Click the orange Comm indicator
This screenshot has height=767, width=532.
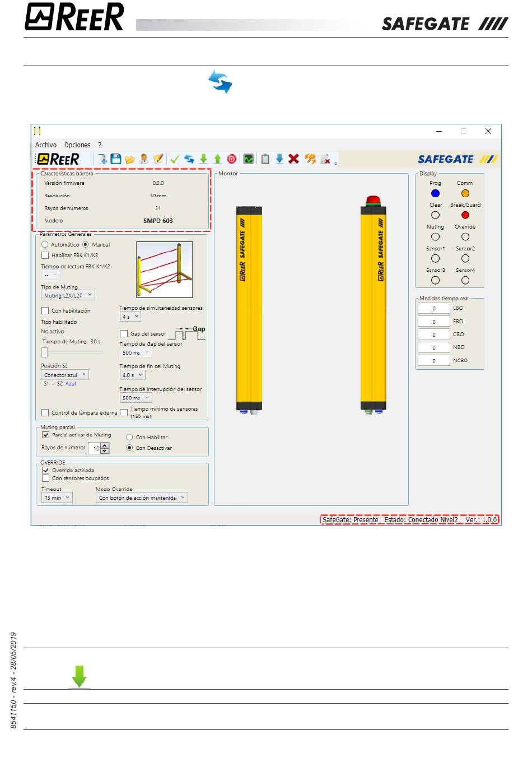465,193
